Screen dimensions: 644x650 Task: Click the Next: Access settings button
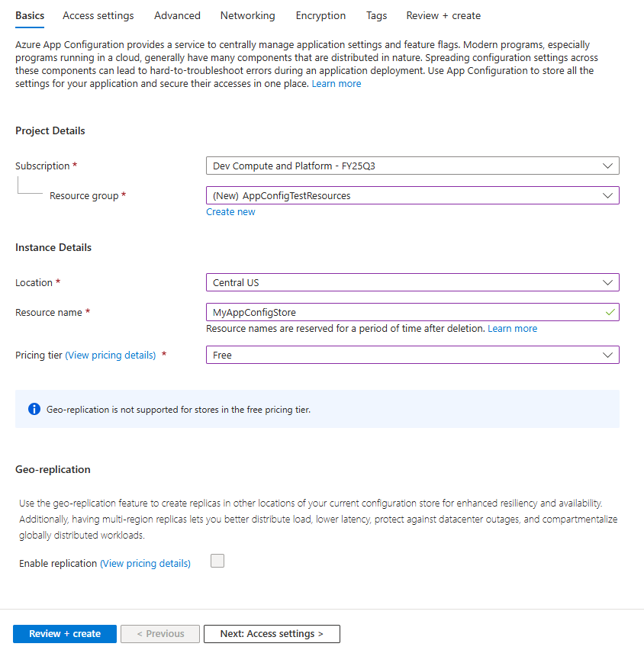coord(272,633)
